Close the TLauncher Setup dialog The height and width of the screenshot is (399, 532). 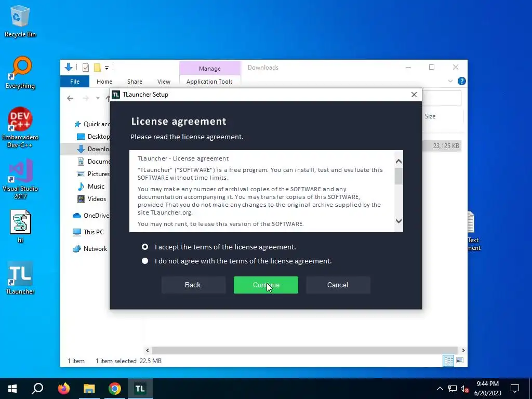414,95
